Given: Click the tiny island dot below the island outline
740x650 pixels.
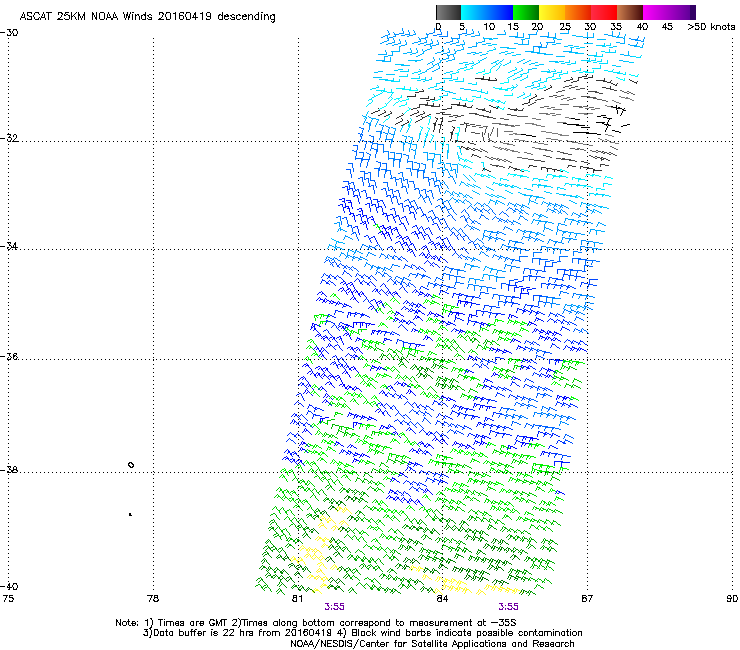Looking at the screenshot, I should [x=130, y=514].
